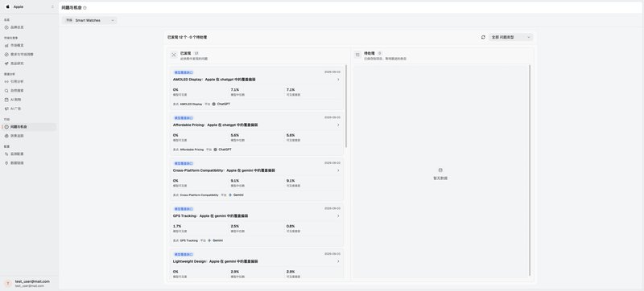Open the Lightweight Design coverage gap title

216,261
